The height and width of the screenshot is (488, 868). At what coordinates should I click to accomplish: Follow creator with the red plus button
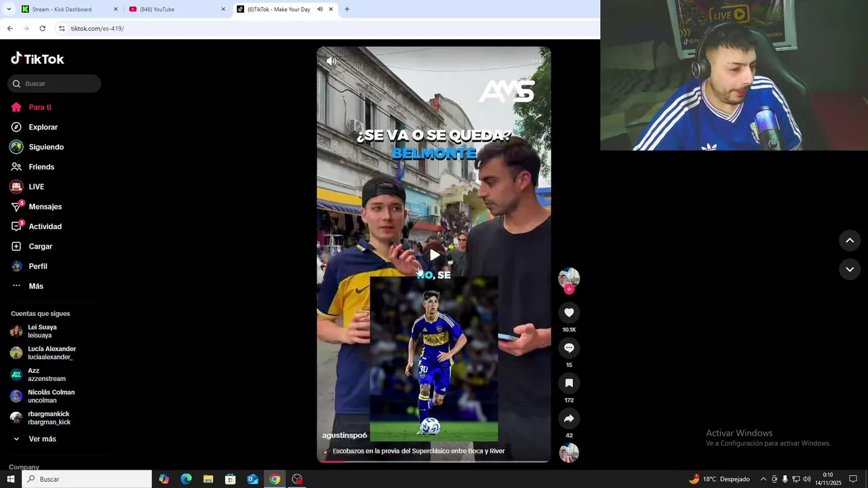point(569,289)
